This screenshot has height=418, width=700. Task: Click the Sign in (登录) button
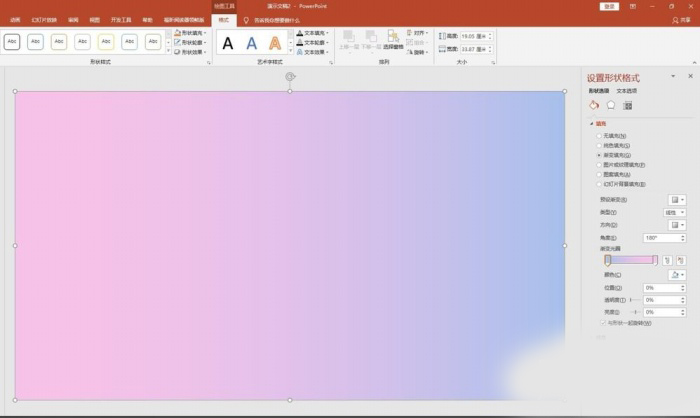tap(609, 6)
